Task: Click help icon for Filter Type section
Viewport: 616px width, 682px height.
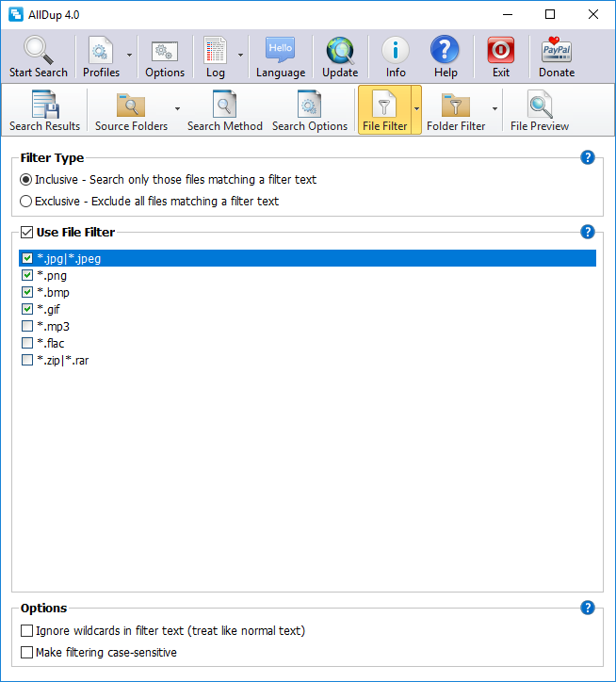Action: (588, 157)
